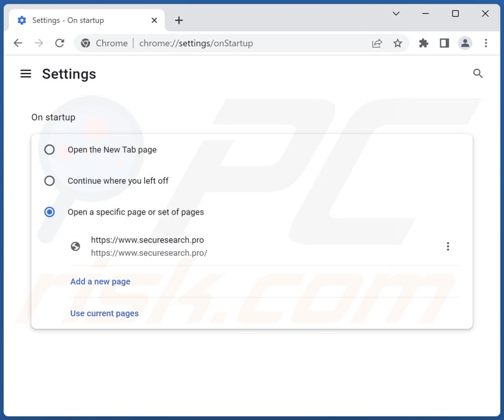Go back using the browser back arrow

pyautogui.click(x=18, y=43)
